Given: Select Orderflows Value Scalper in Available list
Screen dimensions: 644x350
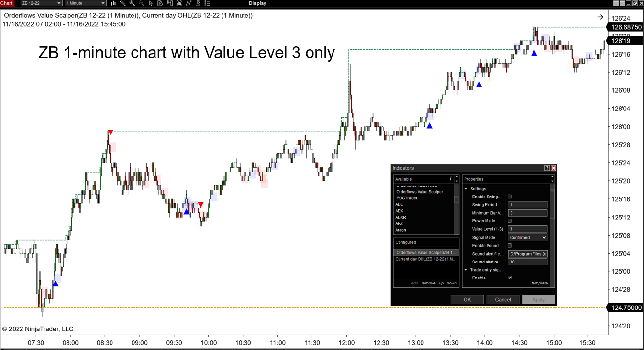Looking at the screenshot, I should [x=419, y=192].
